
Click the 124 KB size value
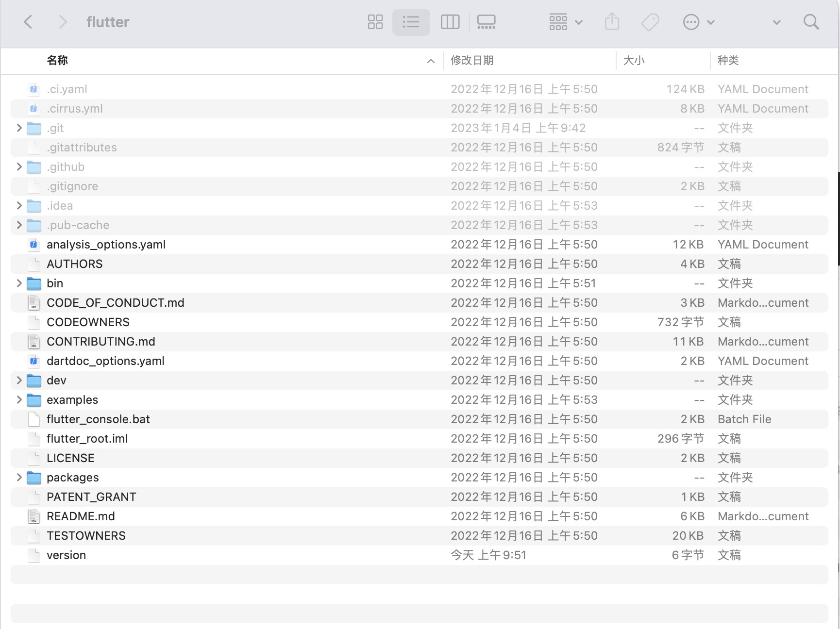tap(685, 89)
